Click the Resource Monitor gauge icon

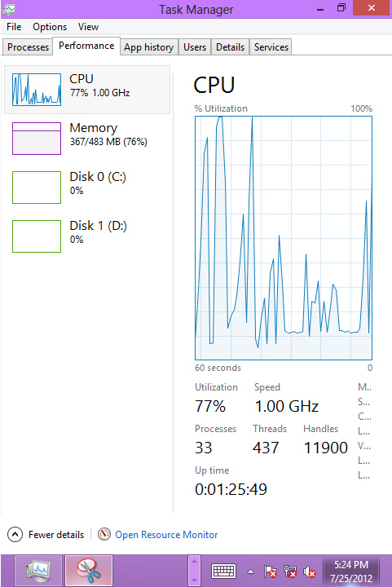point(104,534)
